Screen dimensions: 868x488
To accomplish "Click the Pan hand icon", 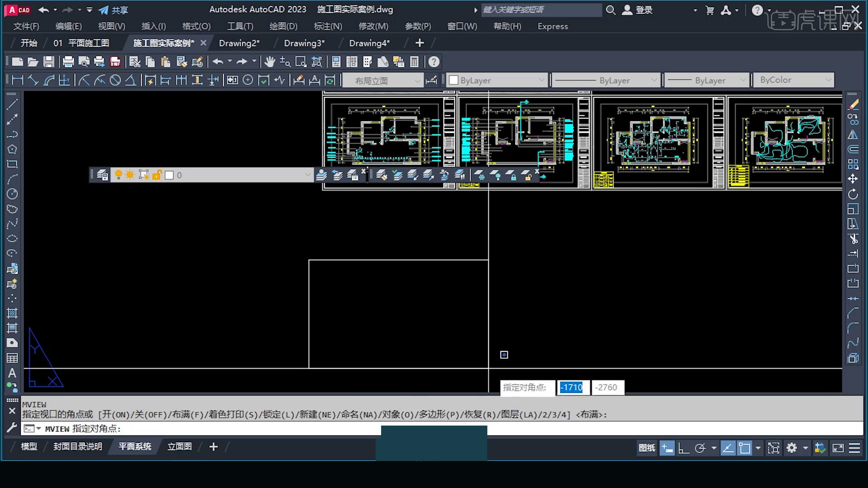I will pyautogui.click(x=270, y=62).
